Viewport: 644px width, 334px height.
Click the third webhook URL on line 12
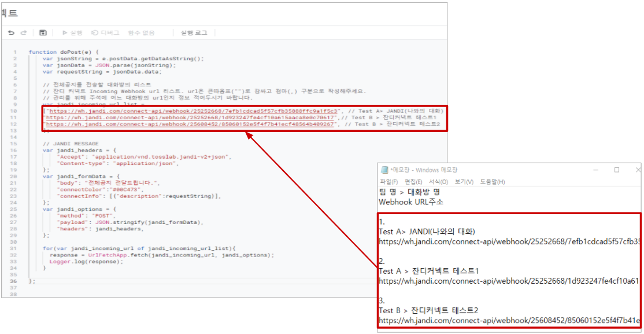190,124
